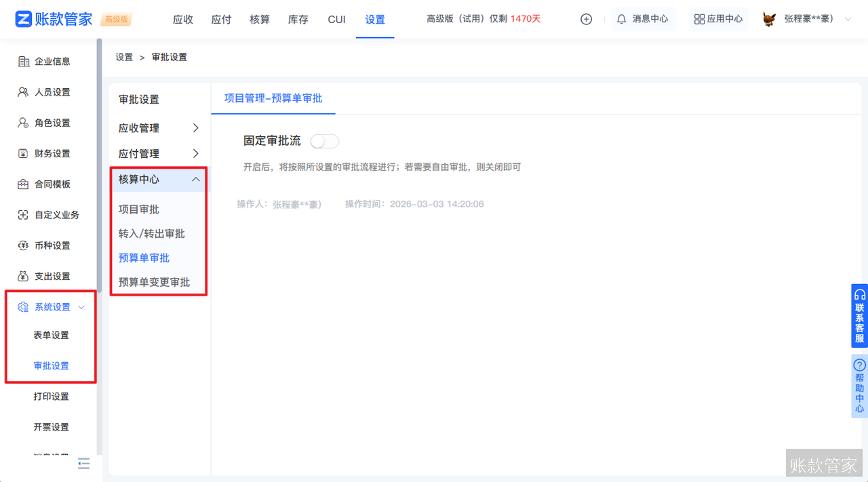Open the 自定义业务 settings section
This screenshot has width=868, height=482.
[x=56, y=214]
